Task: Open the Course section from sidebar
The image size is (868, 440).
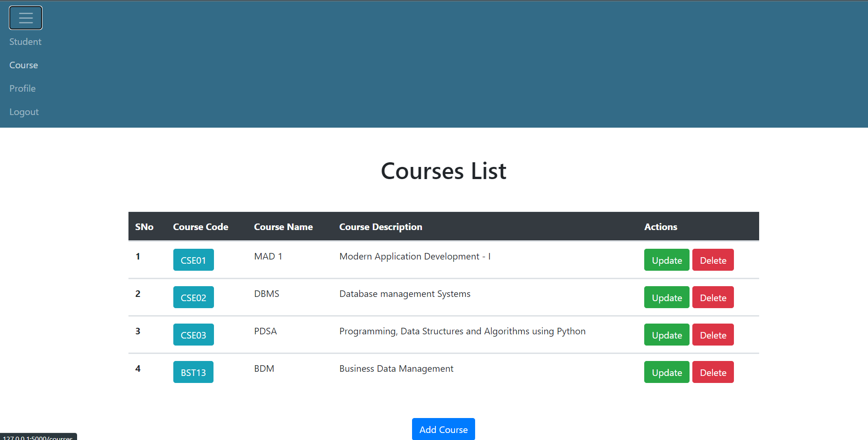Action: [x=23, y=65]
